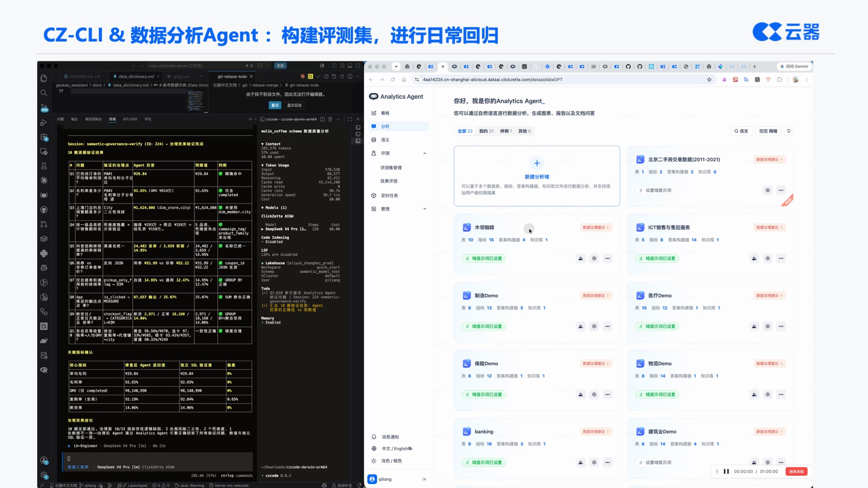Switch to the 我的 21 filter tab

[486, 131]
